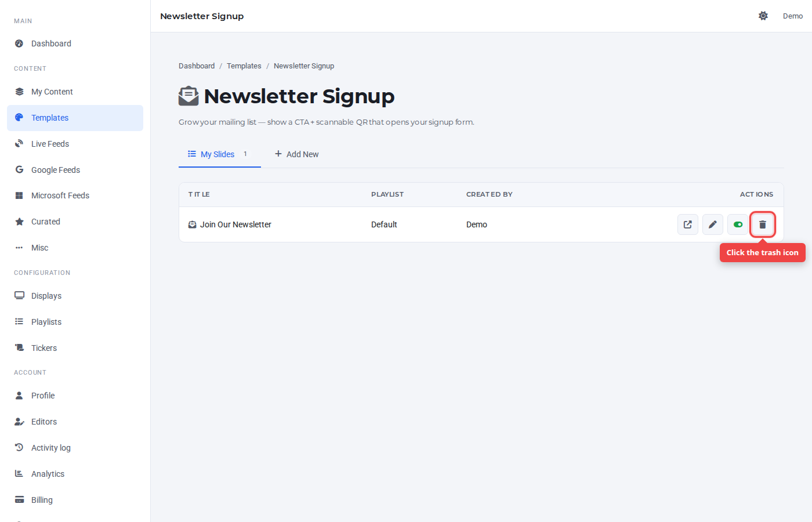Open the Dashboard gauge icon in sidebar
Image resolution: width=812 pixels, height=522 pixels.
(x=19, y=43)
